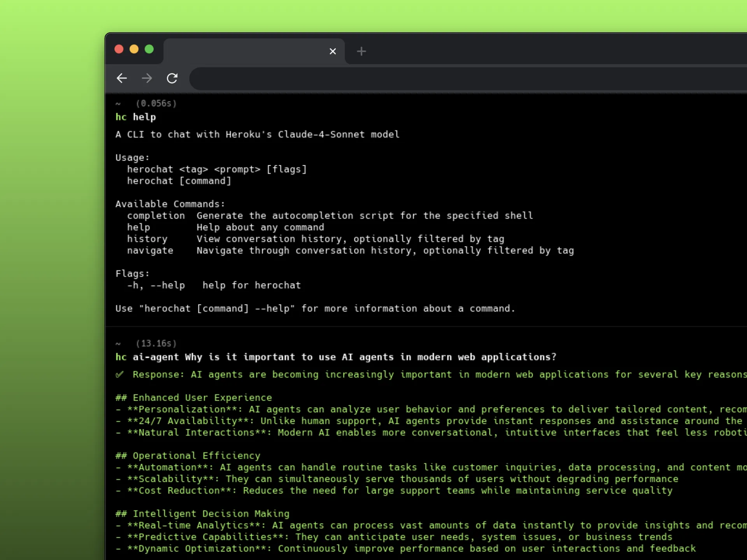Click the browser tab above the address bar

click(x=253, y=51)
